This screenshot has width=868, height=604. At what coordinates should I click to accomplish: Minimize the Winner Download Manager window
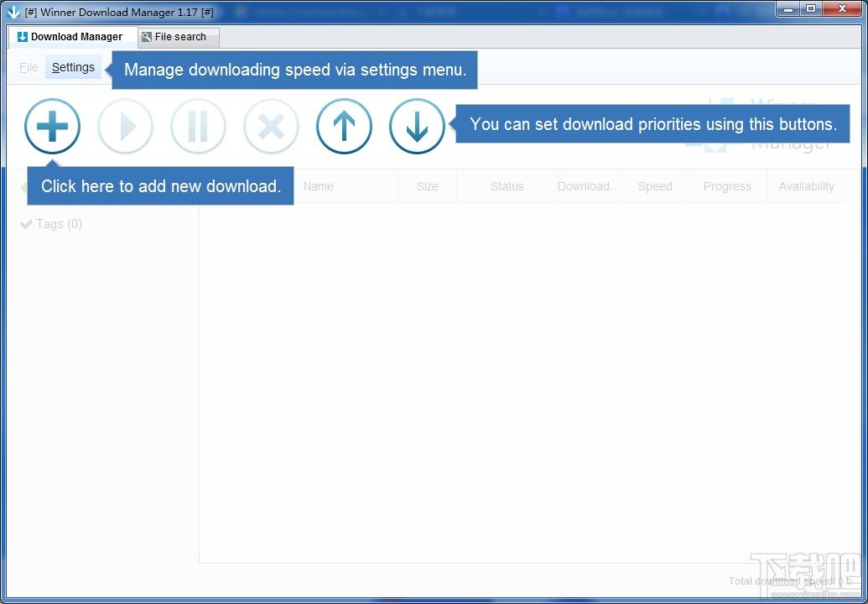click(788, 9)
